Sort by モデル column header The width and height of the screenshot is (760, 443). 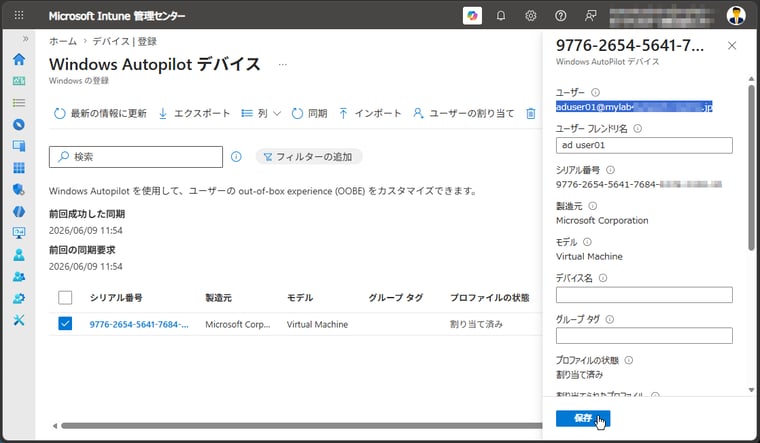coord(300,298)
